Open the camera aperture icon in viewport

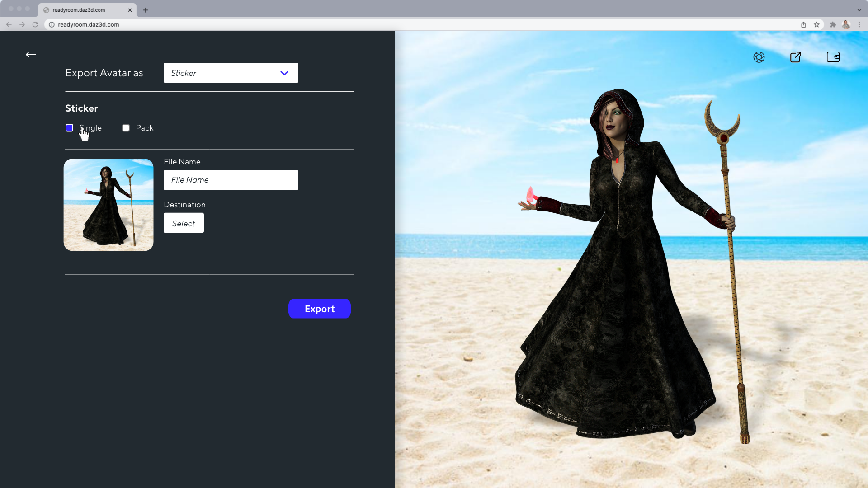[759, 57]
